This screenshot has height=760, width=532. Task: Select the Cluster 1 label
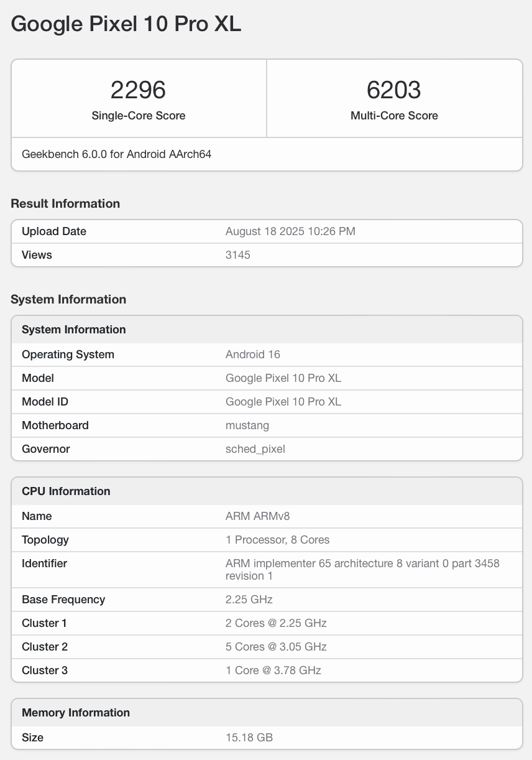coord(44,623)
